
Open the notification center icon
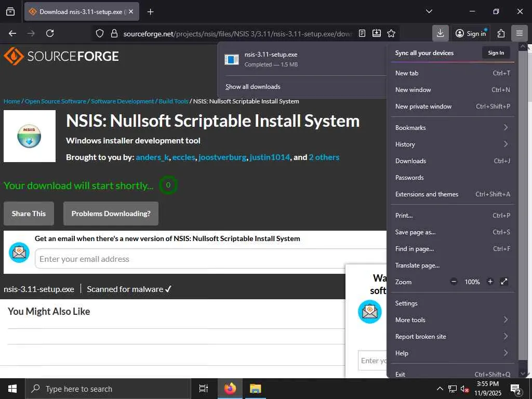click(x=516, y=389)
